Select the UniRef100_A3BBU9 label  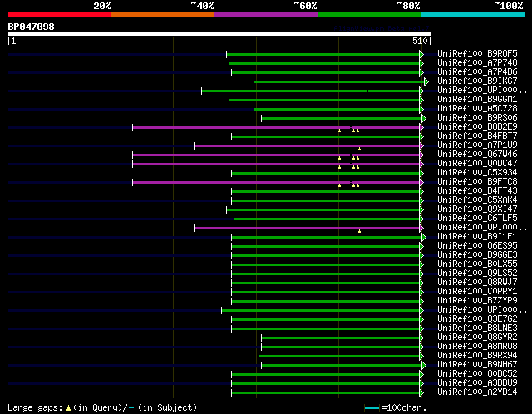click(477, 383)
